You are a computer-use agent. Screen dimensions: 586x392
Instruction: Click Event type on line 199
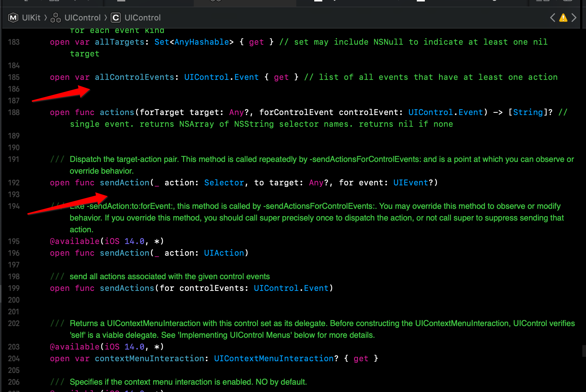pyautogui.click(x=316, y=288)
